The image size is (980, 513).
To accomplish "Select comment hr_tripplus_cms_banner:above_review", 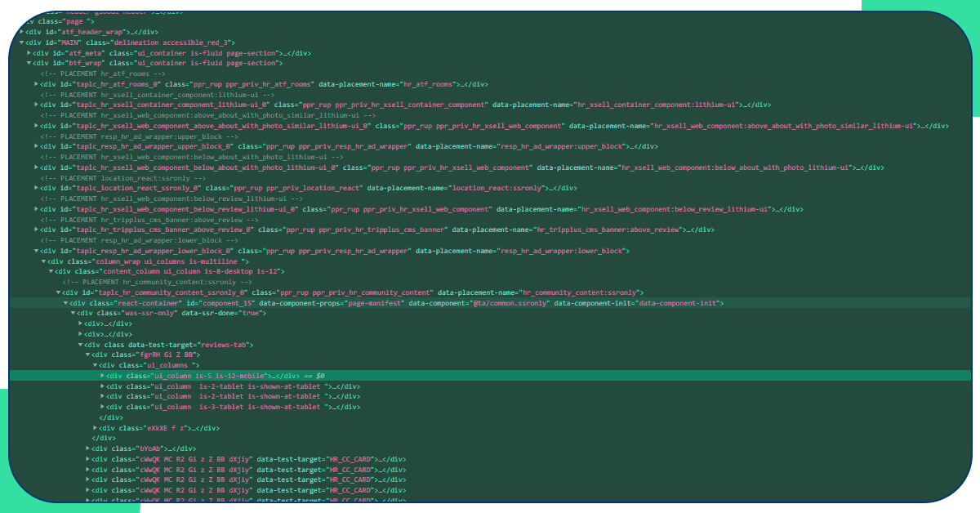I will pyautogui.click(x=149, y=220).
